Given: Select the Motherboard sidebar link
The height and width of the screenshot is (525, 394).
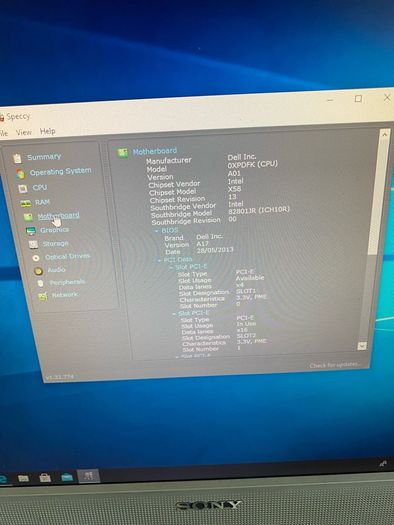Looking at the screenshot, I should click(x=58, y=216).
